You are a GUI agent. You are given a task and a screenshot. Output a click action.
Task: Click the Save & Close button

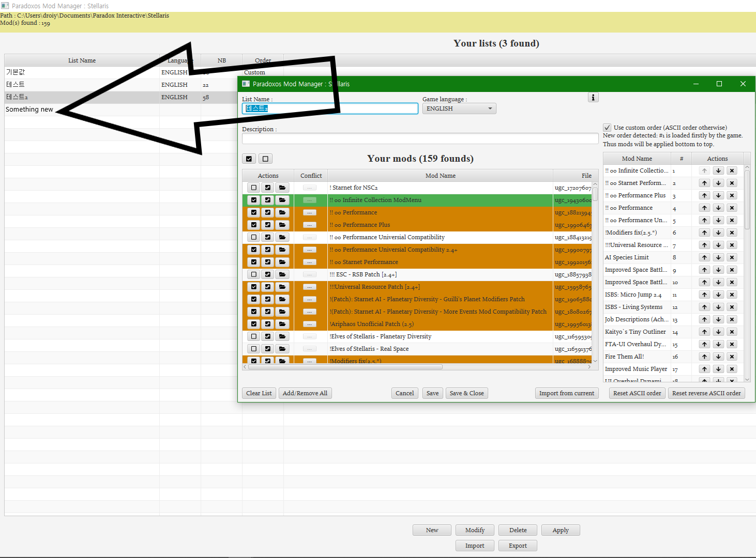coord(466,393)
